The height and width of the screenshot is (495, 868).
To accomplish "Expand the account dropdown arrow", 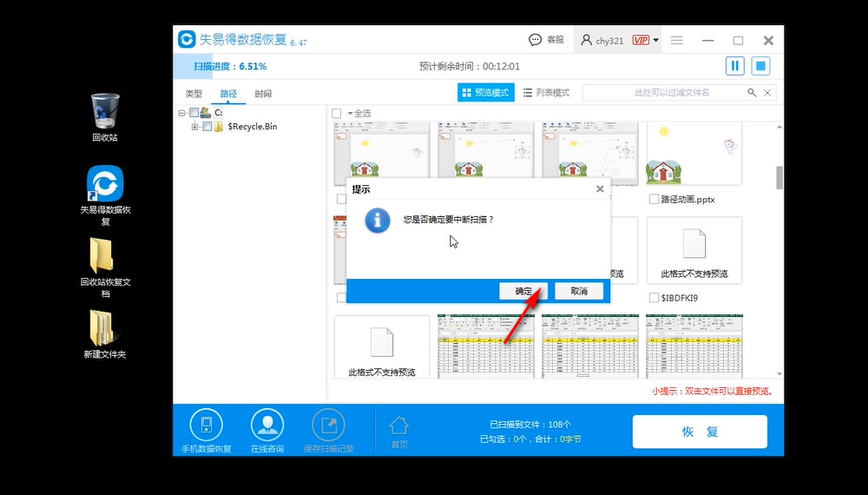I will pyautogui.click(x=656, y=40).
